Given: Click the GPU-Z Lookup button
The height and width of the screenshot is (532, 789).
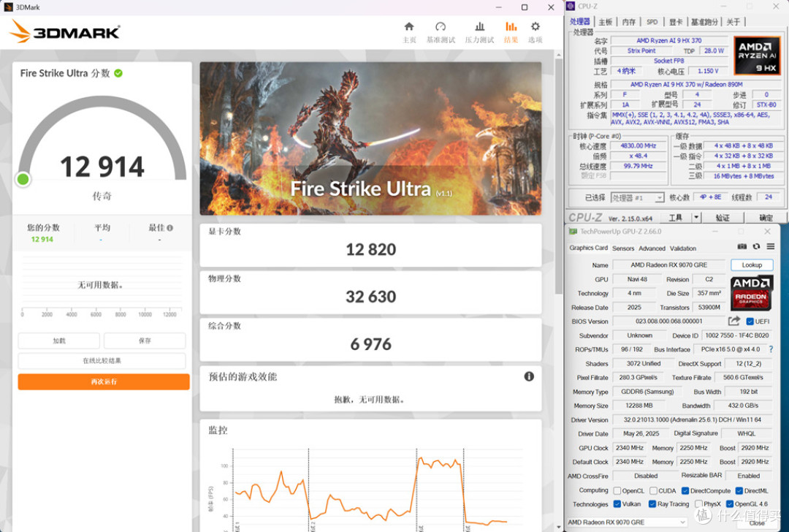Looking at the screenshot, I should pos(752,265).
